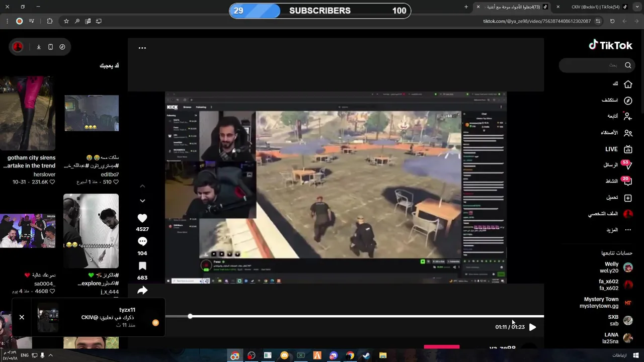Screen dimensions: 644x362
Task: Open the Following (أتابعه) page
Action: point(619,116)
